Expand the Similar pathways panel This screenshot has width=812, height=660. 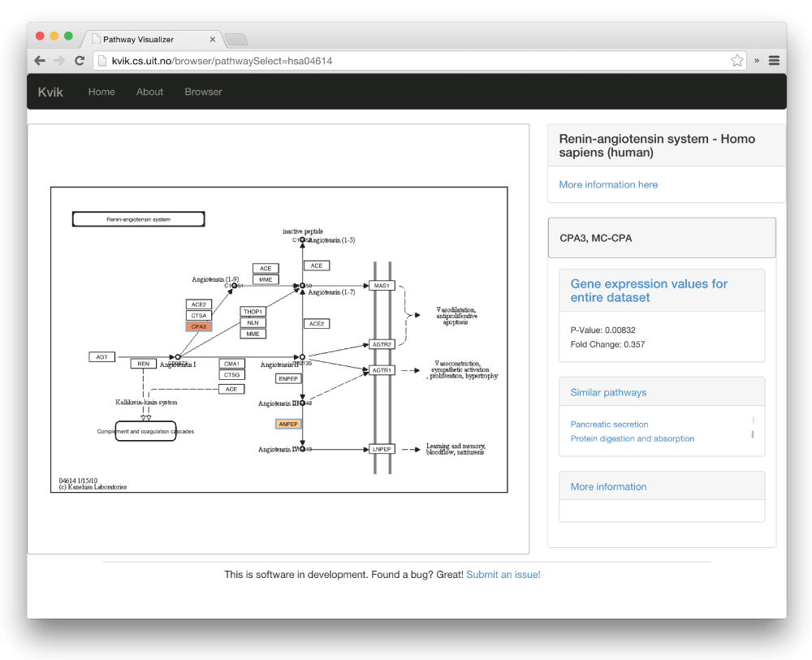click(608, 392)
